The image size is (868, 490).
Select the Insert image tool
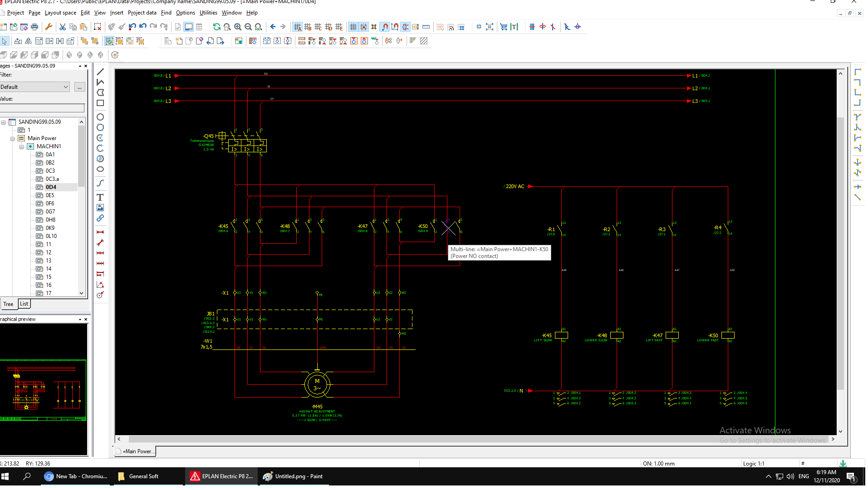[100, 208]
